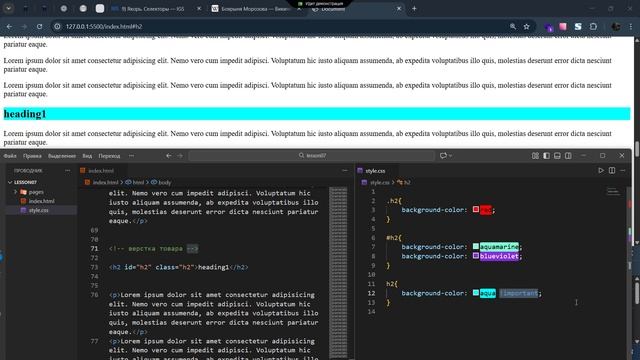Navigate forward in VS Code editor history

pyautogui.click(x=180, y=156)
